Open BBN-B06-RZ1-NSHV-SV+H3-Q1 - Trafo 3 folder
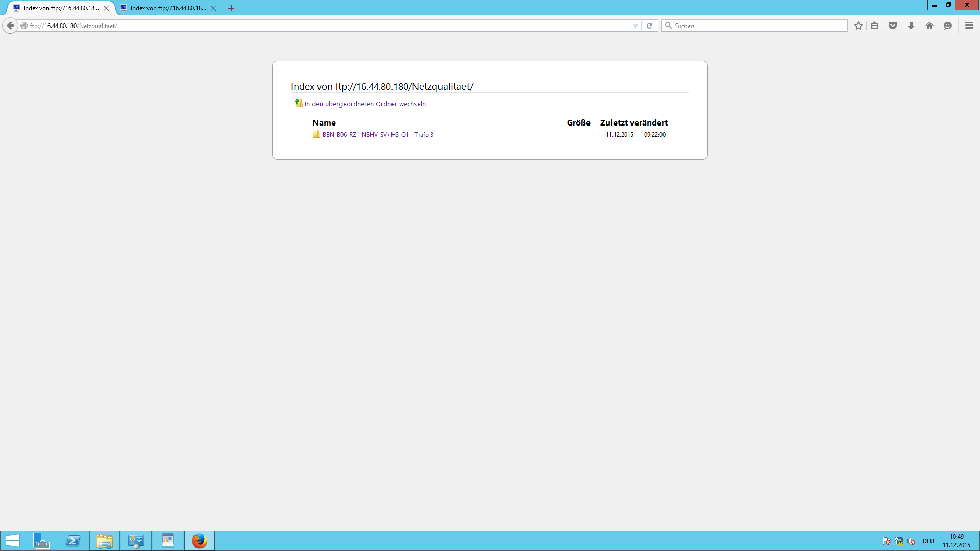 377,135
